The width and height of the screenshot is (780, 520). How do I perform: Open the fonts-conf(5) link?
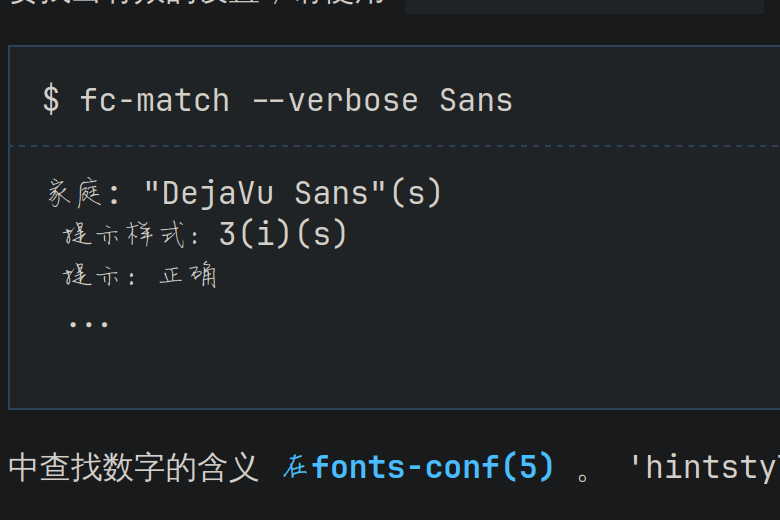pos(432,468)
